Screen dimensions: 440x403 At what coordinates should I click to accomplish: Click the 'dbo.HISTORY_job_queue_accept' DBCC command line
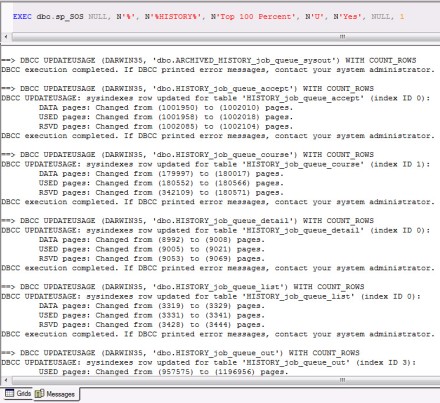(x=187, y=89)
